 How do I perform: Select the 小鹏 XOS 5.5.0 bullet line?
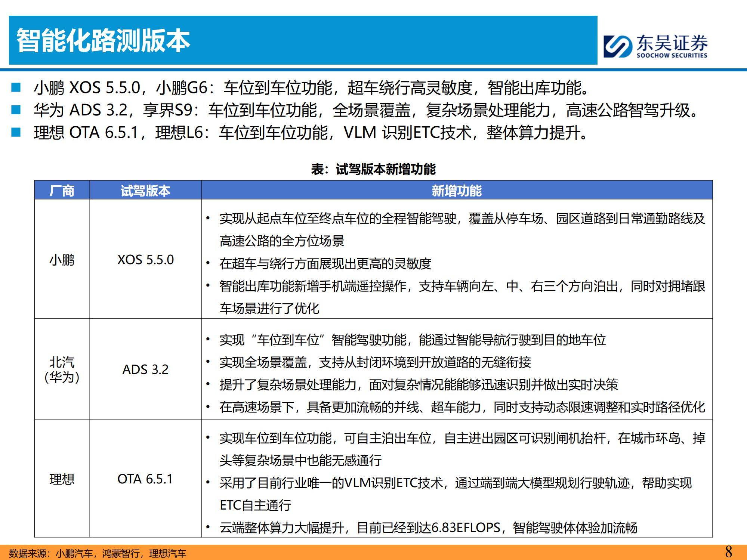pos(312,88)
